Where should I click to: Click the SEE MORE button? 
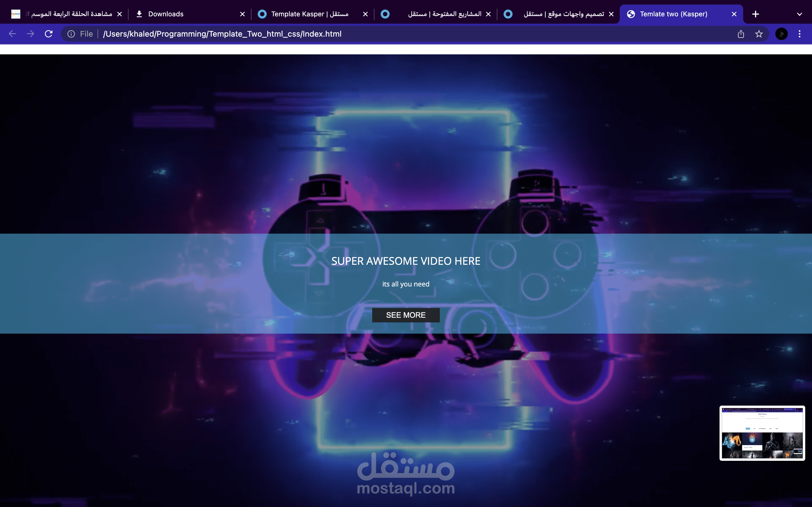pos(406,315)
